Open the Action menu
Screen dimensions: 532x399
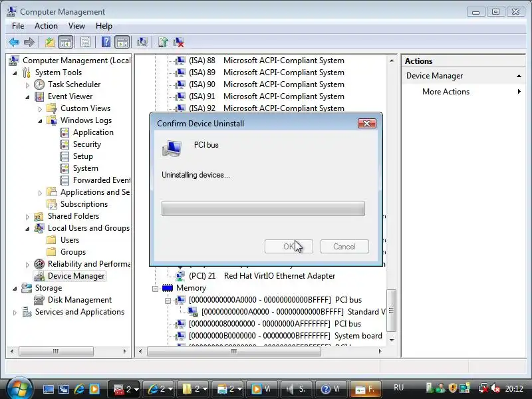click(x=46, y=26)
